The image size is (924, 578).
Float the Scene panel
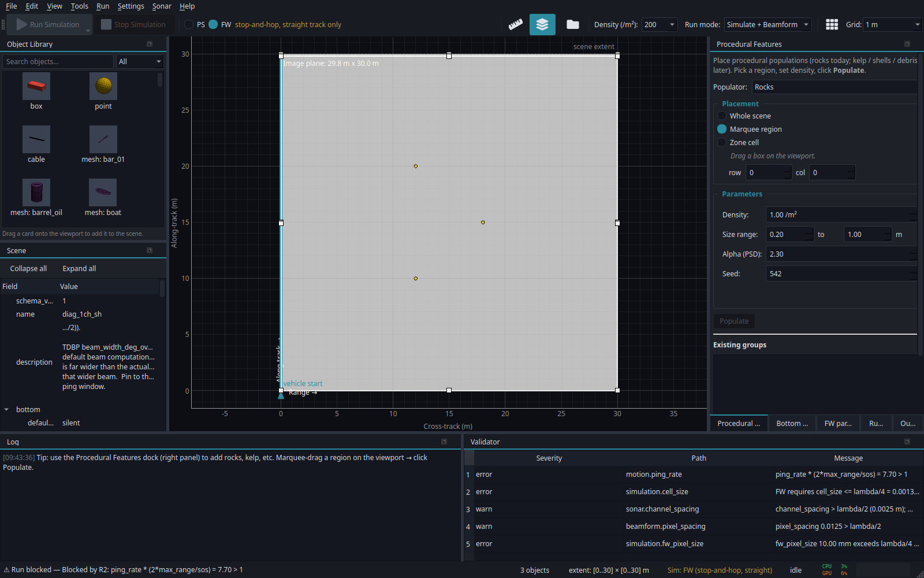150,250
